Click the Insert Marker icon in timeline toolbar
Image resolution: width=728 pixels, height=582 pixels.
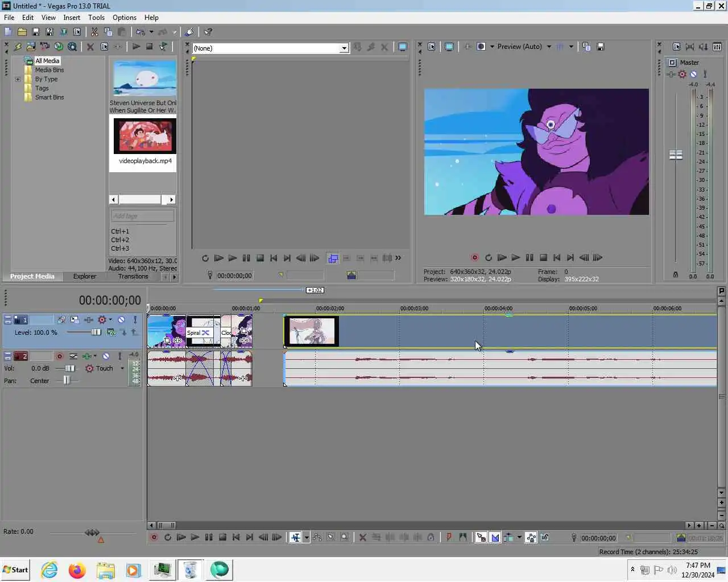pos(449,537)
